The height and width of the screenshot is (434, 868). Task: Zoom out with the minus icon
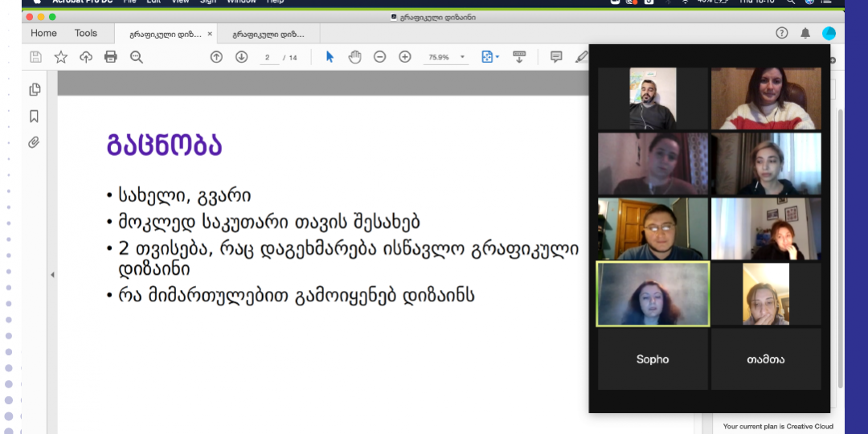tap(379, 56)
